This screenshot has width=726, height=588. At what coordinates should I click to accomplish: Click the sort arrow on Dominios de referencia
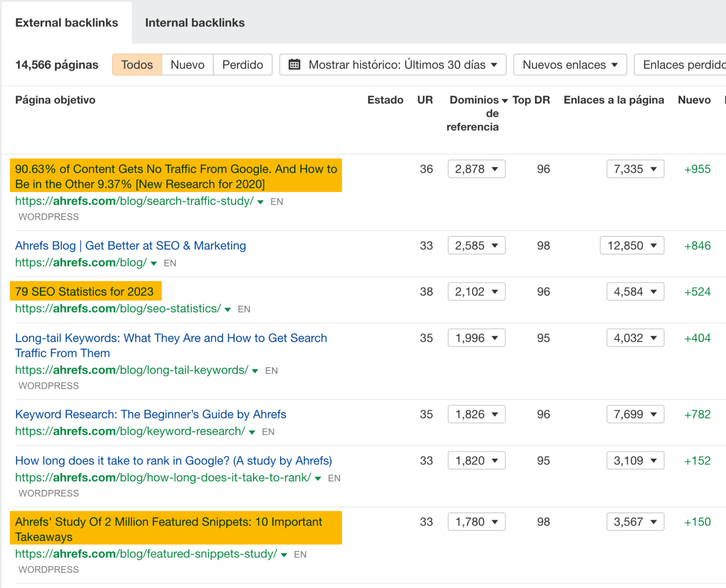pyautogui.click(x=504, y=100)
